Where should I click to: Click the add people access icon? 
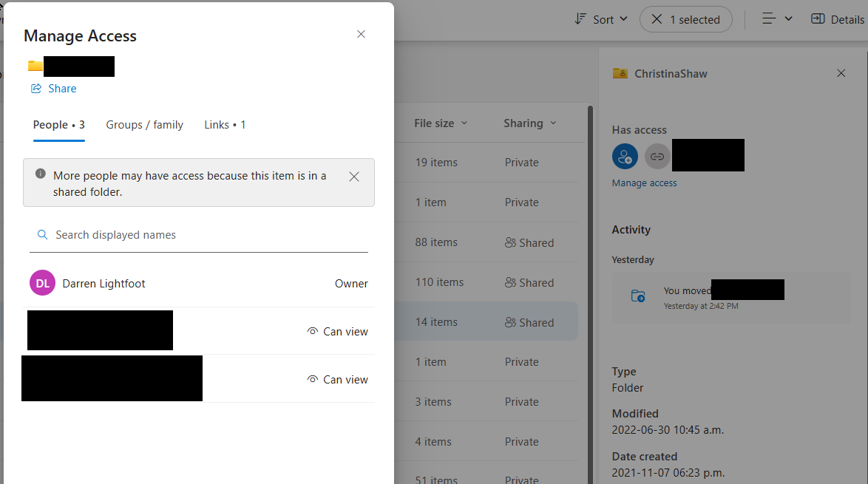tap(625, 157)
